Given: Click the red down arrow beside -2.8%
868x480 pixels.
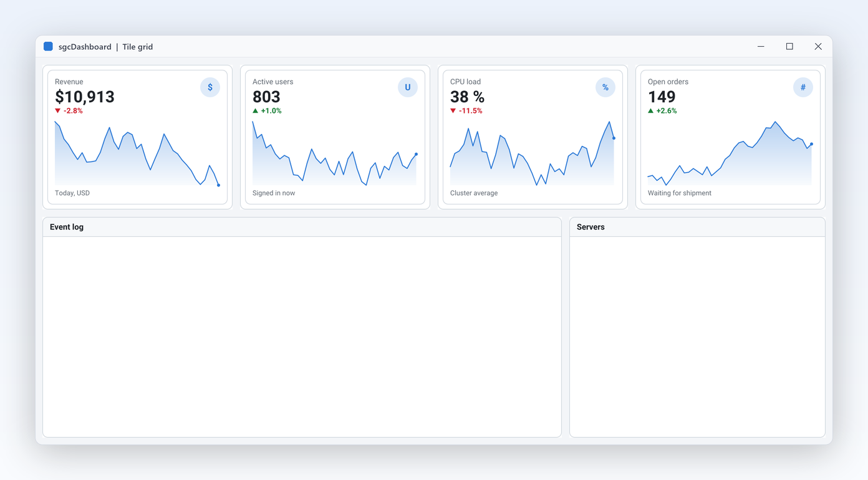Looking at the screenshot, I should point(58,111).
